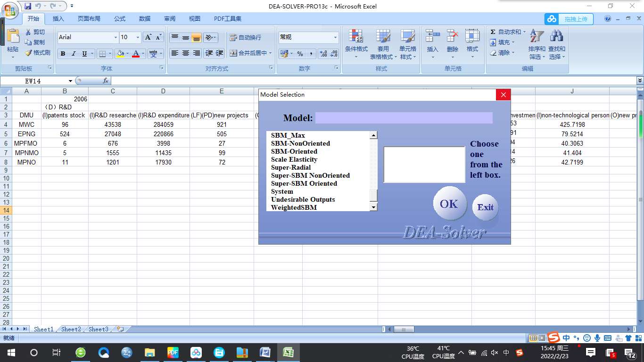Toggle Bold formatting
The height and width of the screenshot is (362, 644).
63,54
